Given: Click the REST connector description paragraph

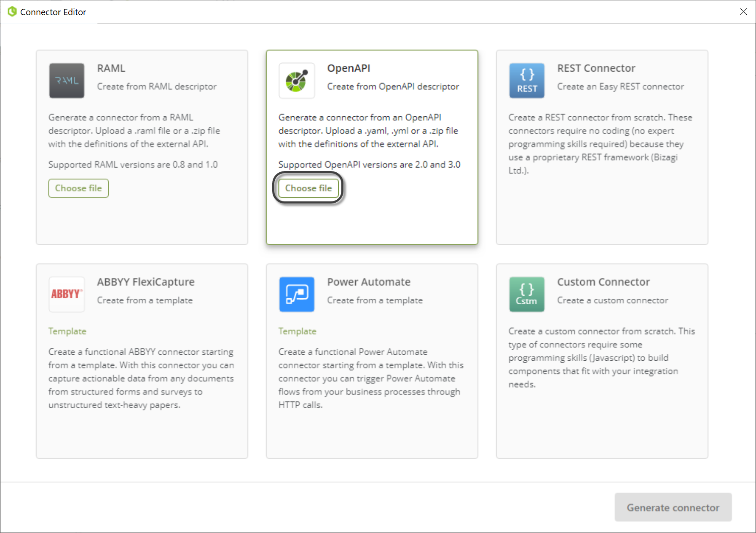Looking at the screenshot, I should click(601, 144).
